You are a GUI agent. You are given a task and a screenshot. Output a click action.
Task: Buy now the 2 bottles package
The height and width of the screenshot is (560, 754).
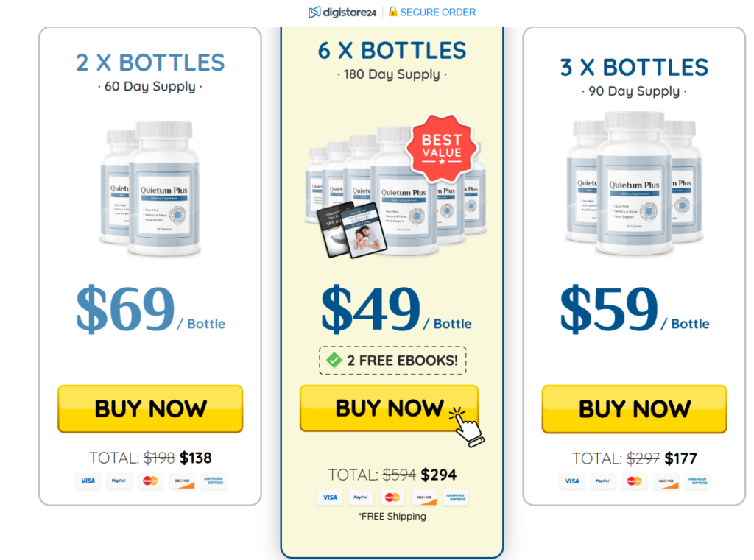(150, 408)
